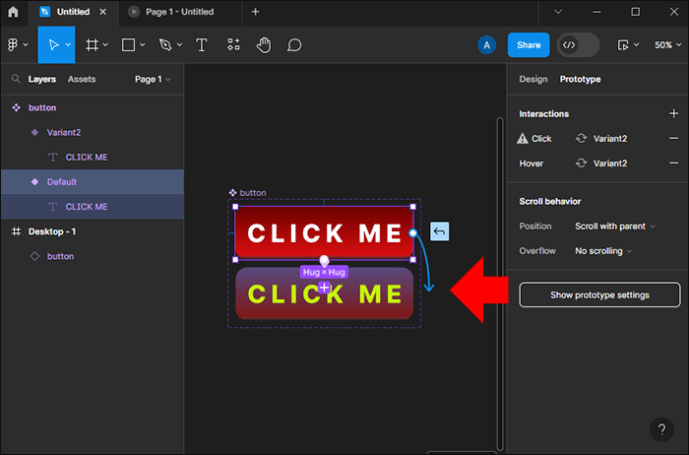Toggle Dev Mode switch

point(578,45)
